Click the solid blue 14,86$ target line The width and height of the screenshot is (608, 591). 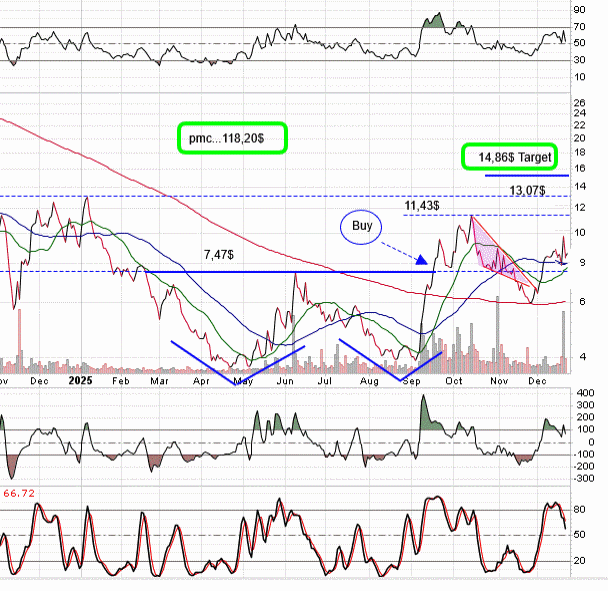[527, 175]
